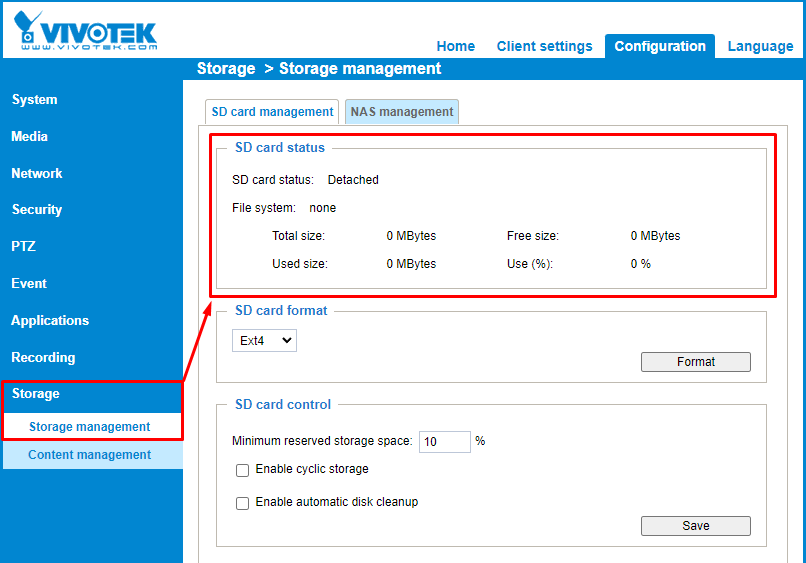Click the 'none' file system value
This screenshot has height=563, width=806.
point(323,208)
